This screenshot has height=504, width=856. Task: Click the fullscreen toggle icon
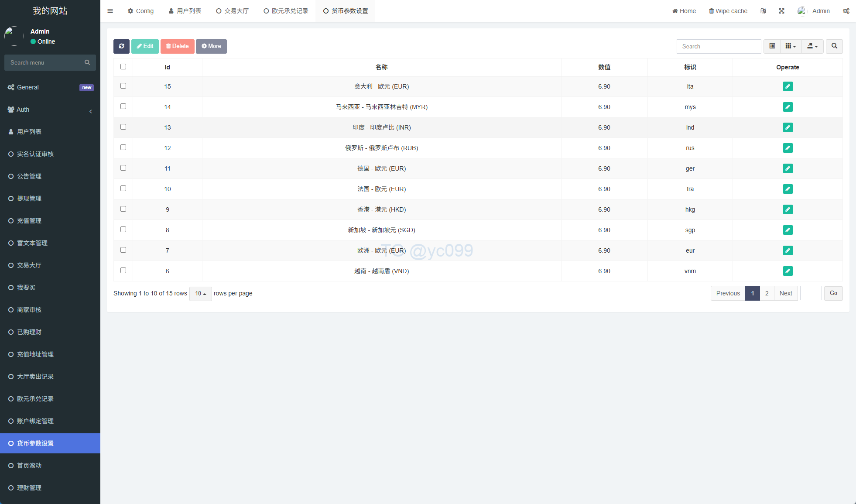pyautogui.click(x=781, y=11)
